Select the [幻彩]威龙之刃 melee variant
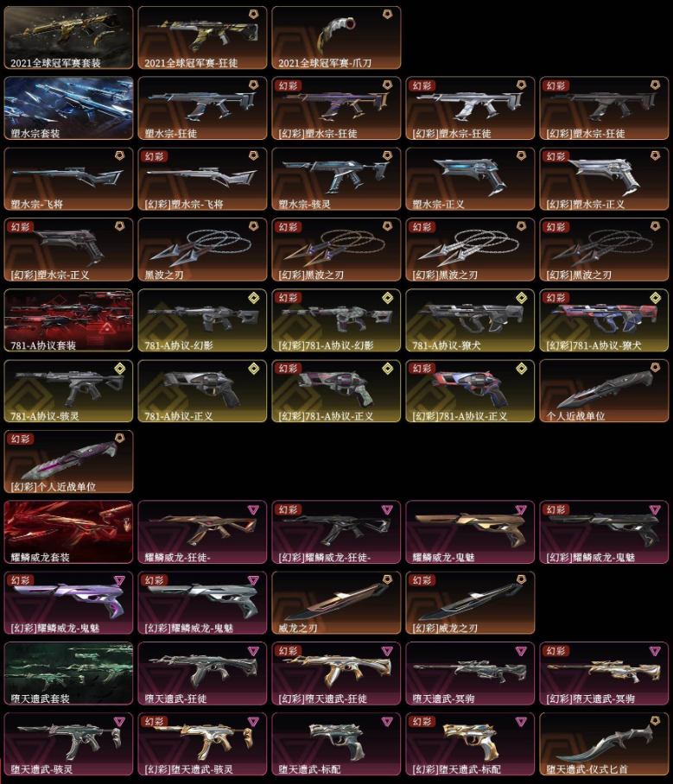Viewport: 673px width, 784px height. (x=470, y=603)
